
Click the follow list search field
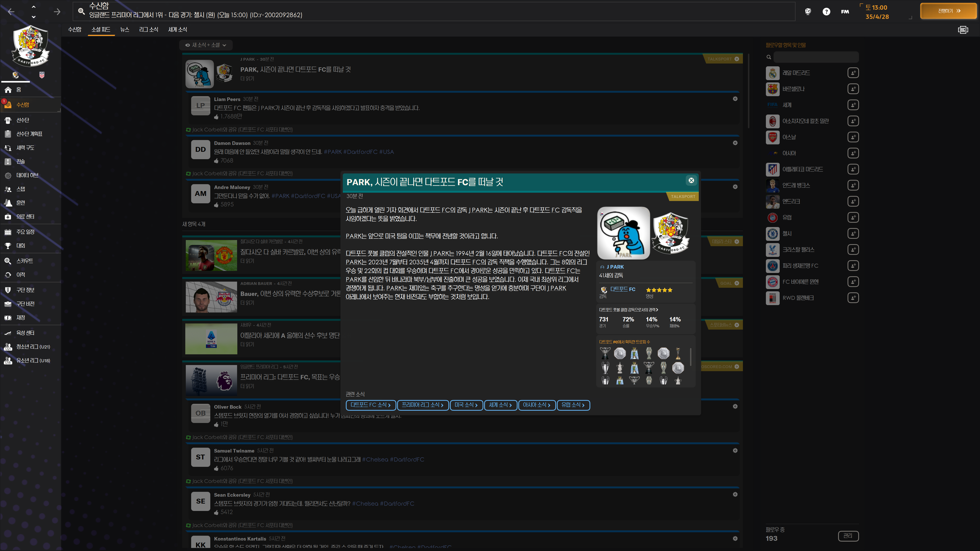click(x=816, y=57)
